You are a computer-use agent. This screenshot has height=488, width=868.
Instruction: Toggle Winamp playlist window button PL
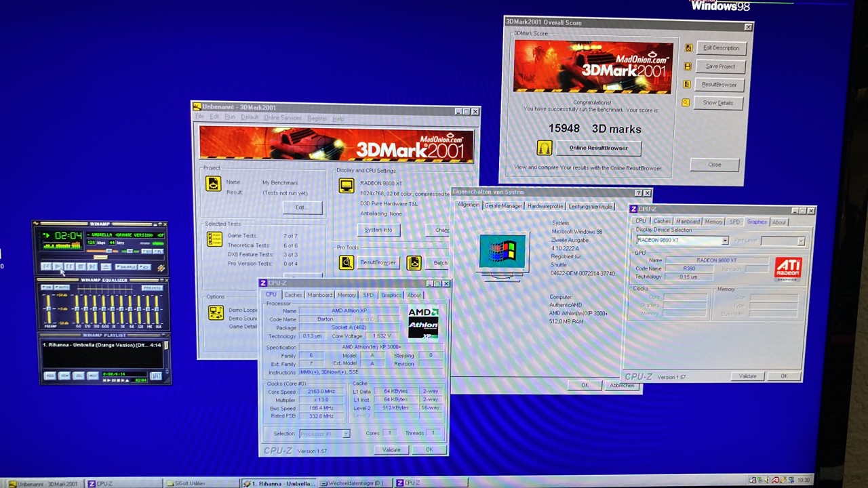pos(158,251)
